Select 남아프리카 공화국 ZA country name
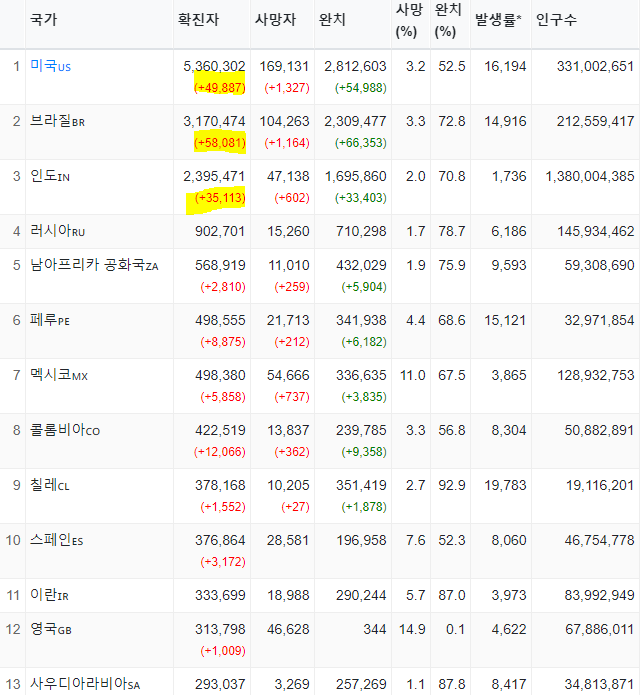This screenshot has width=642, height=695. point(94,265)
